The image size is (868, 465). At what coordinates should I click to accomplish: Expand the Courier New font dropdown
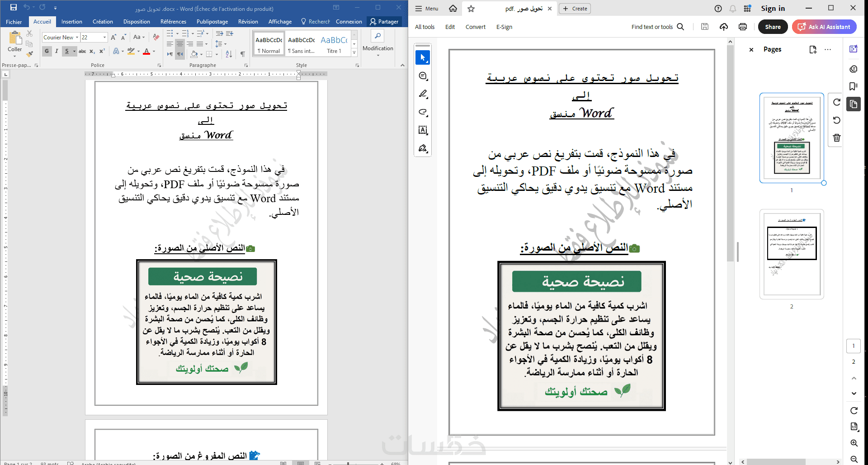click(77, 38)
